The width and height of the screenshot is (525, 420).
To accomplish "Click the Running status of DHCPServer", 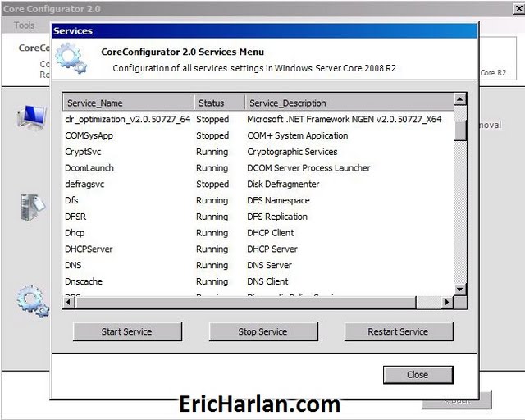I will [x=212, y=249].
